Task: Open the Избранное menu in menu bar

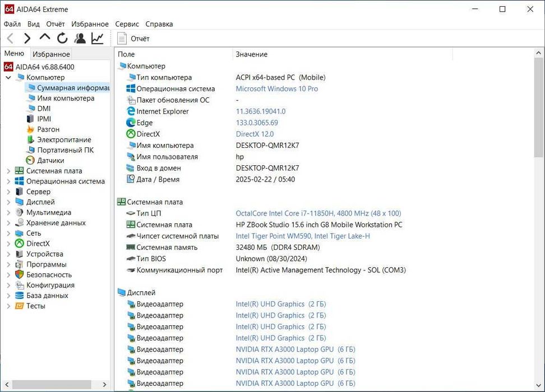Action: tap(90, 24)
